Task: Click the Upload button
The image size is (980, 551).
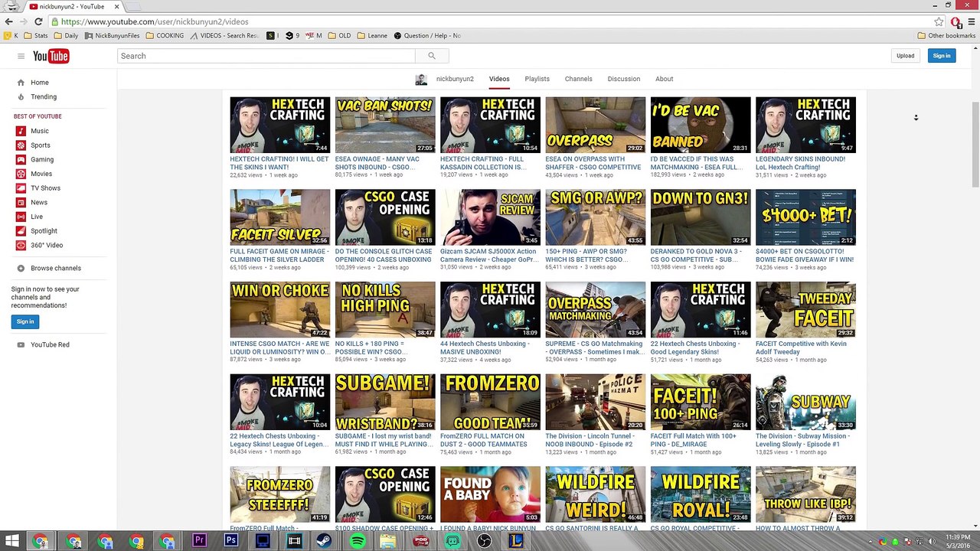Action: pos(905,56)
